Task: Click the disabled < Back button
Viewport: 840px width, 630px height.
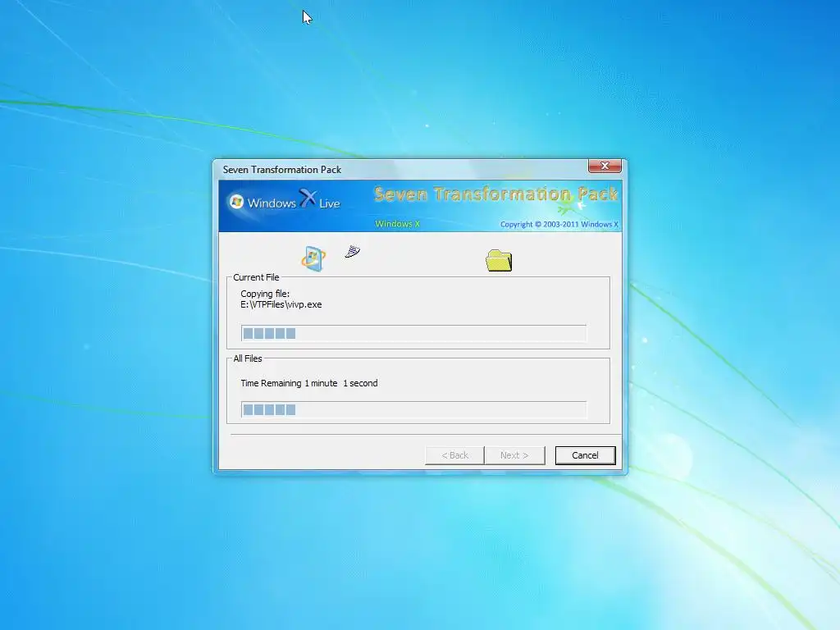Action: point(454,455)
